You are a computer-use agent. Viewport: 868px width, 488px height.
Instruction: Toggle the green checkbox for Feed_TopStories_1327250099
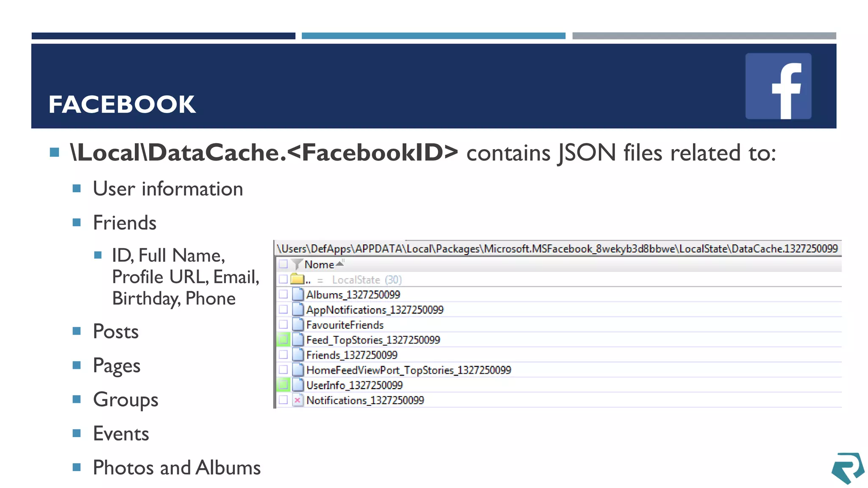pyautogui.click(x=283, y=340)
